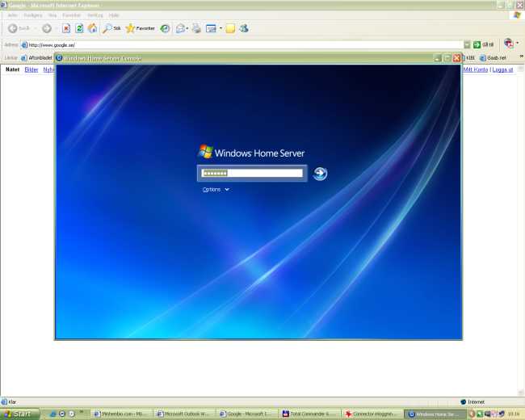Switch to Microsoft Outlook taskbar button
Image resolution: width=525 pixels, height=420 pixels.
click(183, 414)
